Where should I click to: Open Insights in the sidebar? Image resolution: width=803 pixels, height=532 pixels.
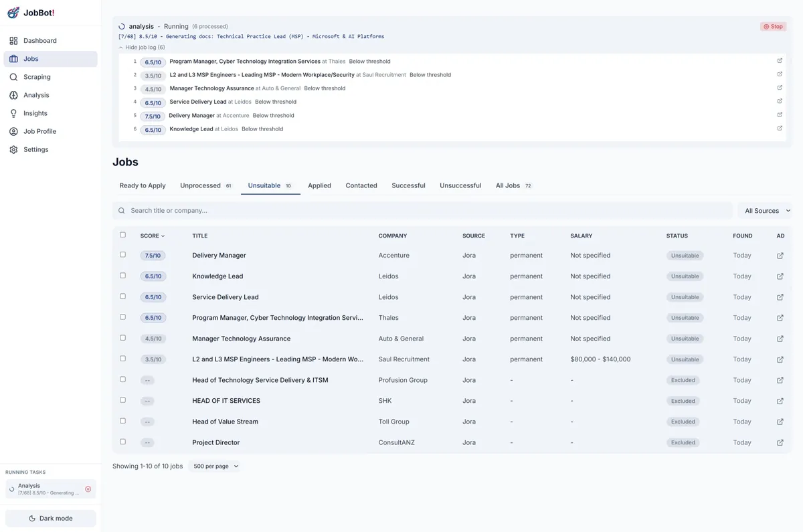(x=51, y=113)
